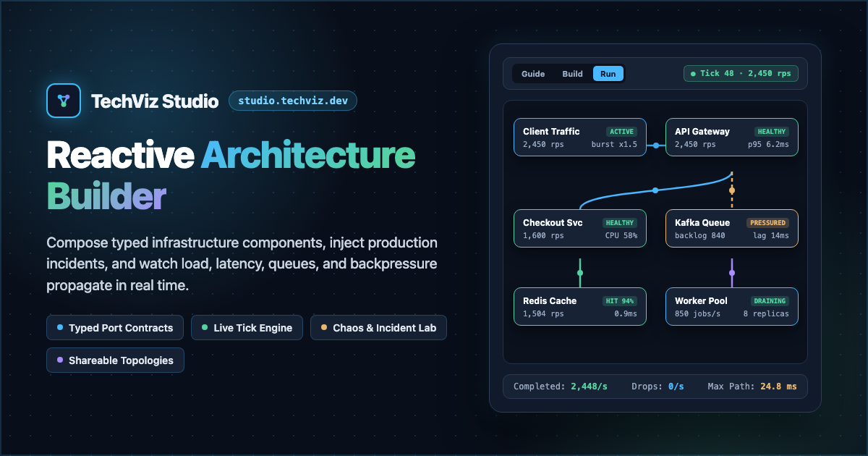Click the HEALTHY badge on Checkout Svc
This screenshot has height=456, width=868.
tap(619, 223)
